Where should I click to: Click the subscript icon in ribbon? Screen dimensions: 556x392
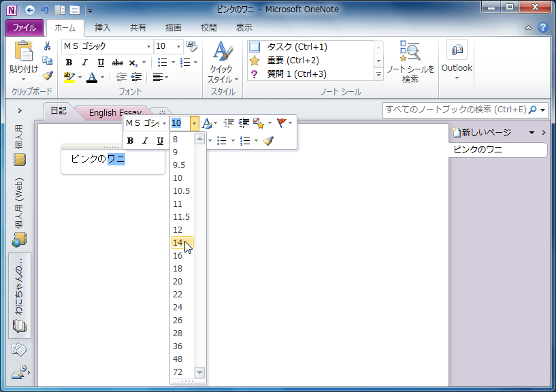(x=133, y=63)
